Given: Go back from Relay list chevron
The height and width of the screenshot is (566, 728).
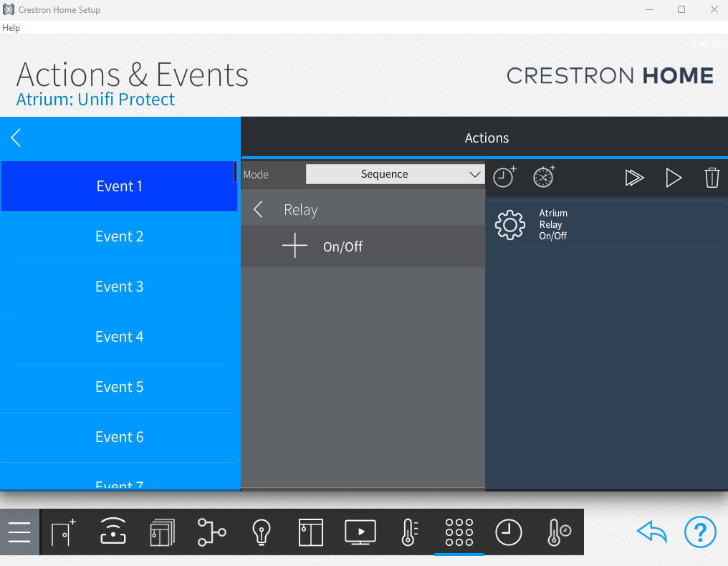Looking at the screenshot, I should [258, 209].
